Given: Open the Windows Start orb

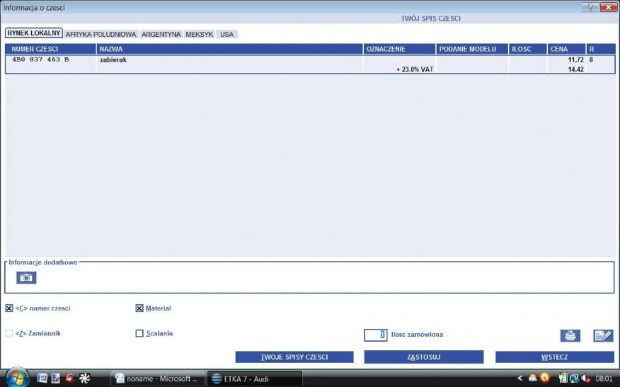Looking at the screenshot, I should [17, 378].
